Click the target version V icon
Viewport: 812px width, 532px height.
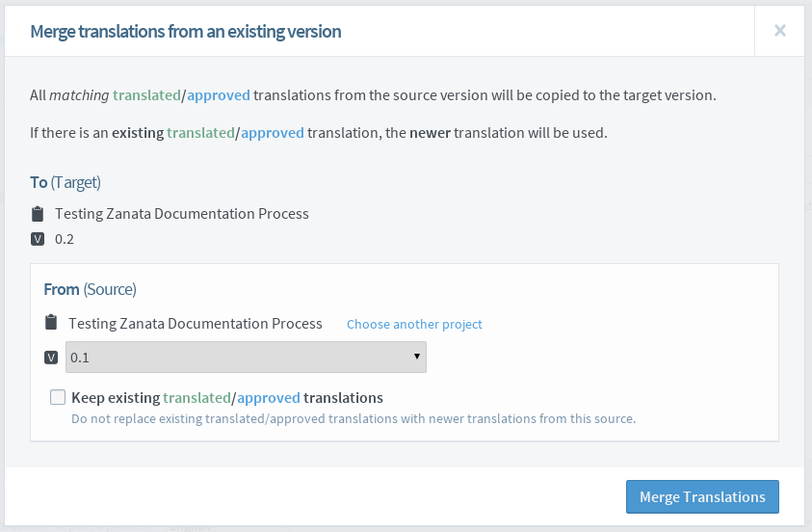click(x=38, y=239)
